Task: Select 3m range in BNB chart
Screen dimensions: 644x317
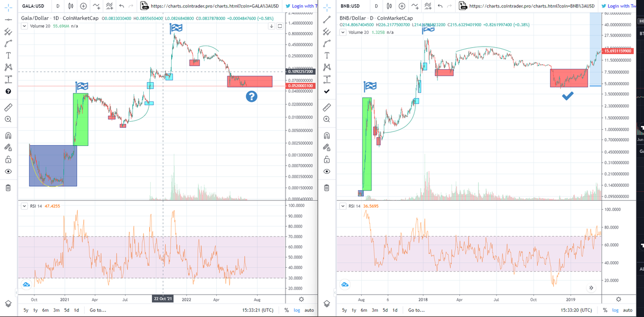Action: (376, 310)
